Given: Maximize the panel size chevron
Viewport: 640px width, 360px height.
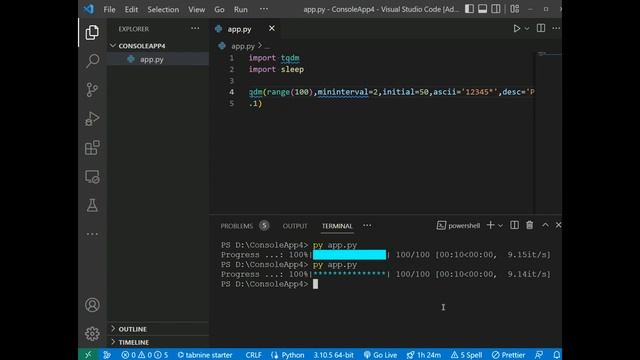Looking at the screenshot, I should point(545,225).
